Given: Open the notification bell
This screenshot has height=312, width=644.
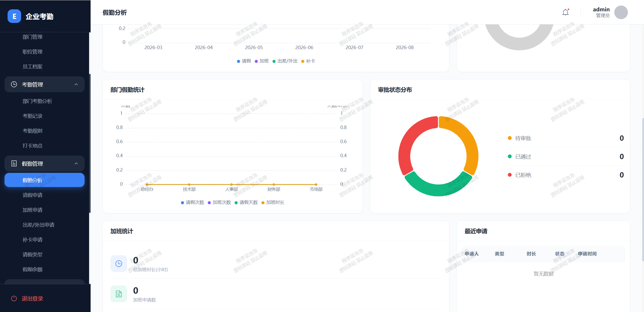Looking at the screenshot, I should point(565,12).
